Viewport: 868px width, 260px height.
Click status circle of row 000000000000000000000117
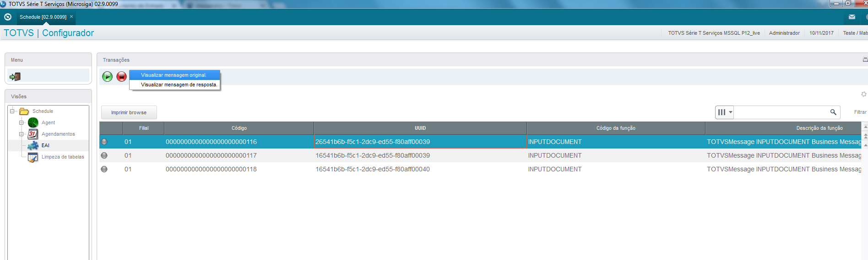(104, 155)
